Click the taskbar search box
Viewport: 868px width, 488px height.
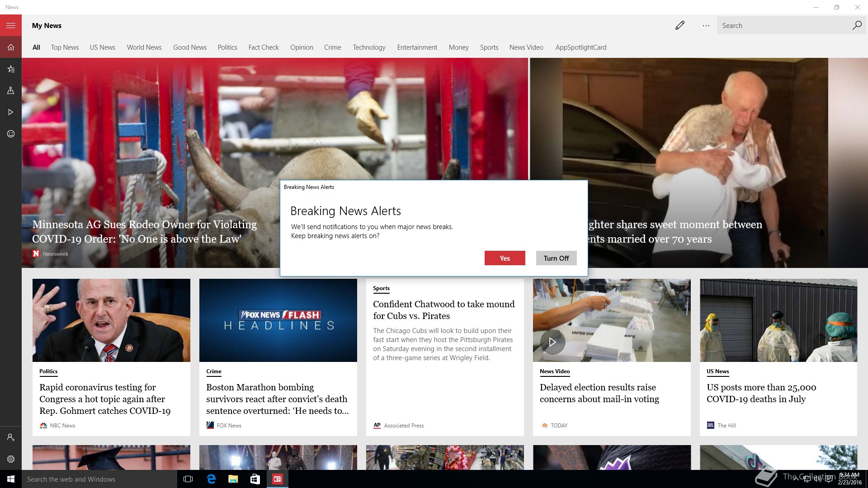pos(99,479)
